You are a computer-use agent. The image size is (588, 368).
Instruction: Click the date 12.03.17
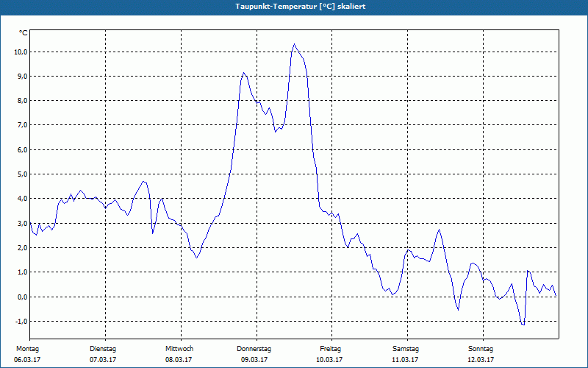coord(481,360)
